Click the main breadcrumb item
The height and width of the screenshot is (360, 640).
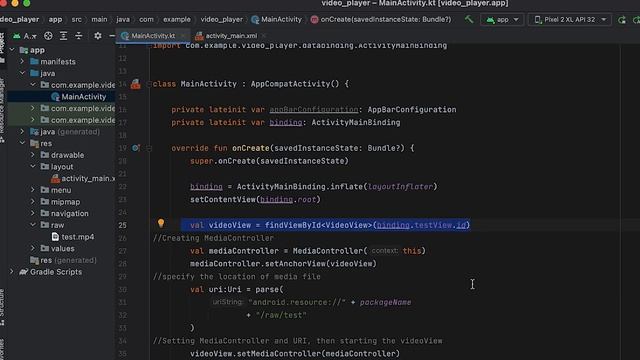[99, 20]
